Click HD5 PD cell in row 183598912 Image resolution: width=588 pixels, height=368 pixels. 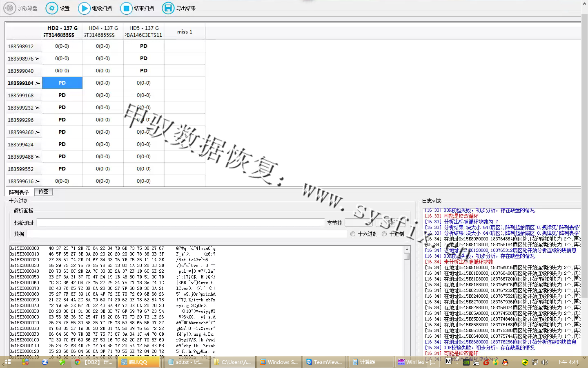[x=144, y=46]
